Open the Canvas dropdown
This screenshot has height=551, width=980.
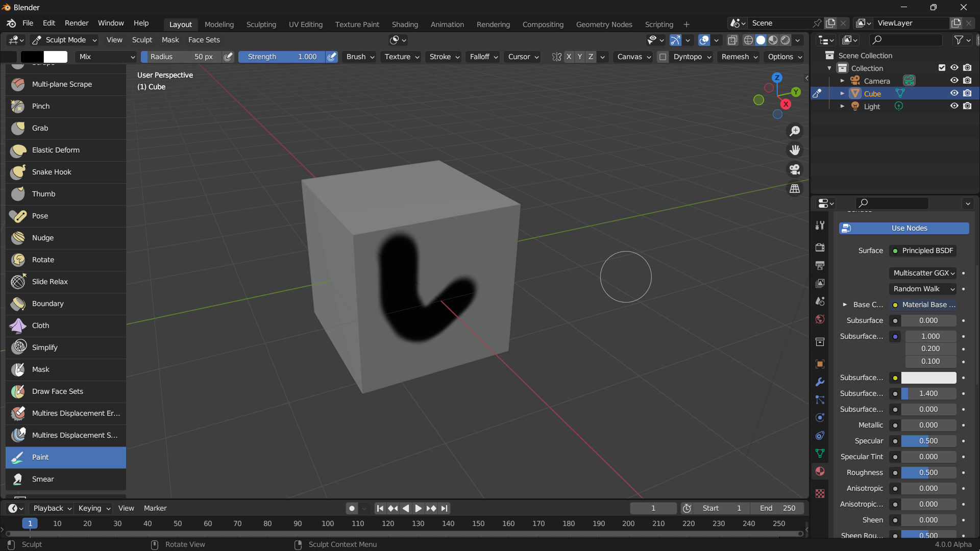(633, 57)
